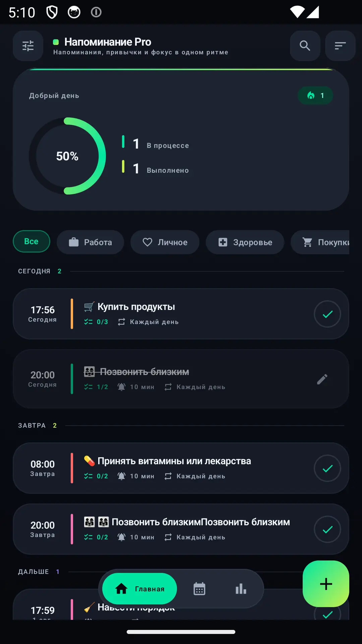
Task: Open the calendar view icon
Action: click(x=199, y=589)
